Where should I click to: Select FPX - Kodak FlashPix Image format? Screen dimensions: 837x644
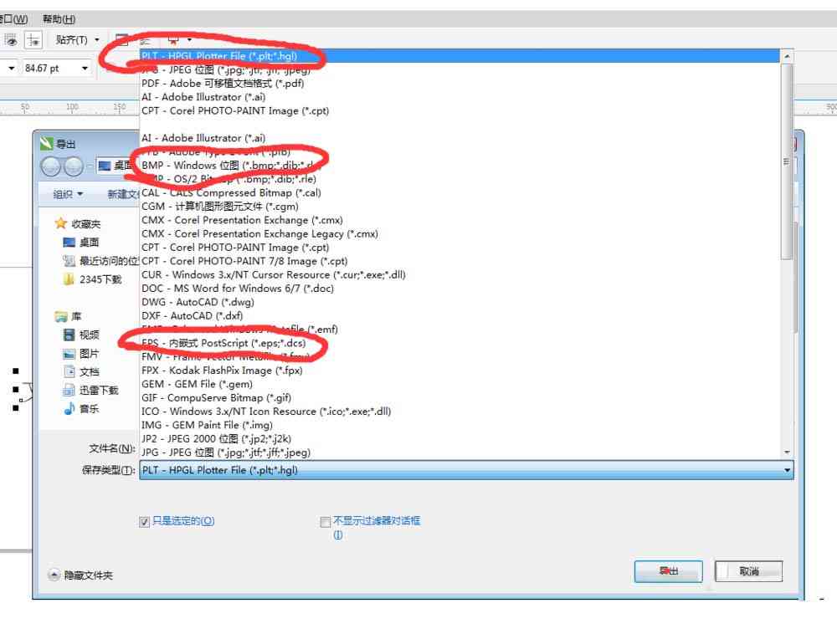pyautogui.click(x=459, y=371)
